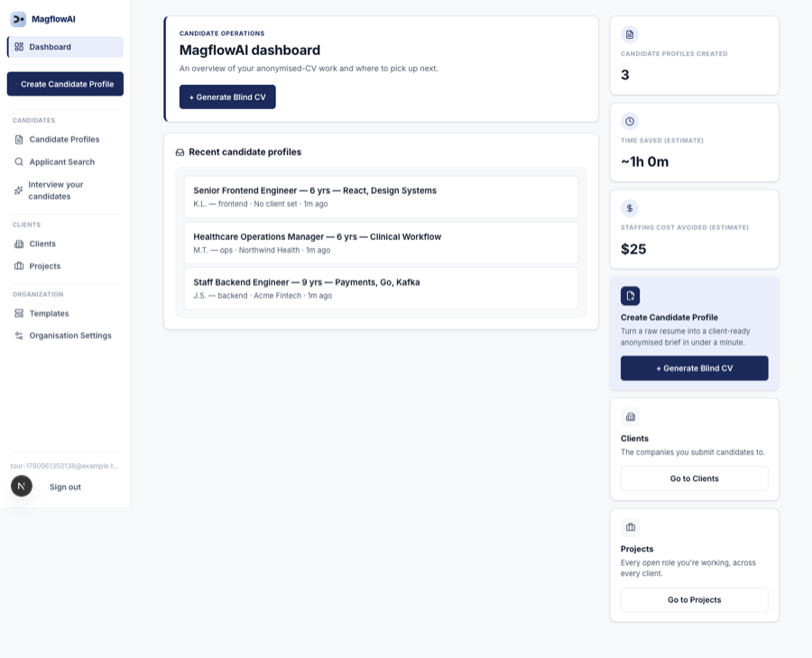812x658 pixels.
Task: Click the Interview your candidates sparkle icon
Action: click(19, 190)
